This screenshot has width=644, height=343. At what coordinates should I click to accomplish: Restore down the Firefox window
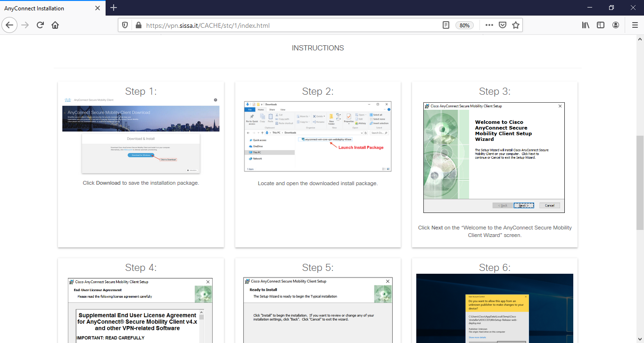pyautogui.click(x=611, y=8)
